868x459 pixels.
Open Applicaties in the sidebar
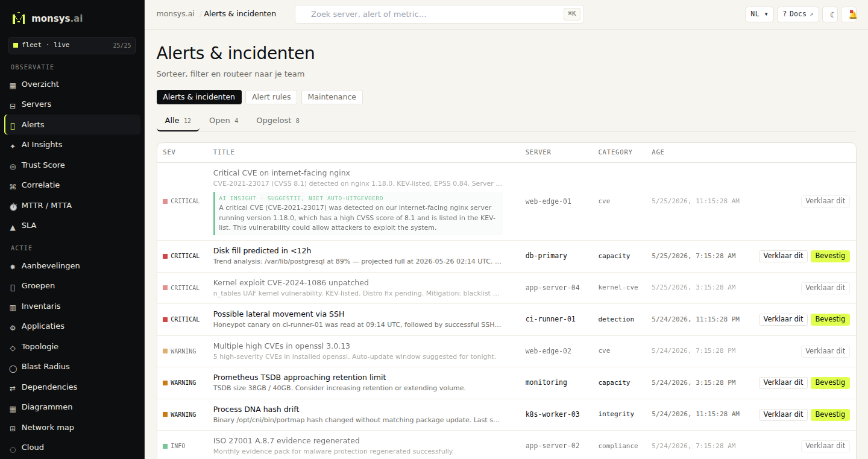[x=72, y=326]
